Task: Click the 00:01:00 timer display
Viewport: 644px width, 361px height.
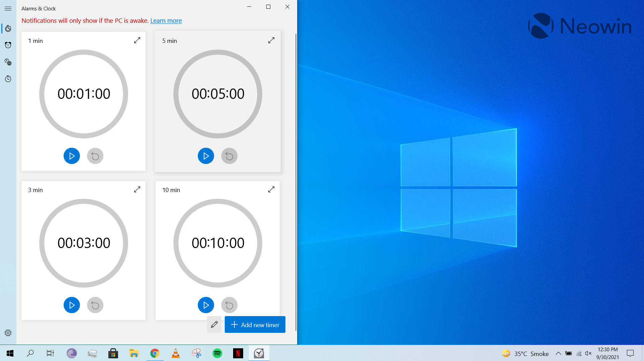Action: pyautogui.click(x=84, y=94)
